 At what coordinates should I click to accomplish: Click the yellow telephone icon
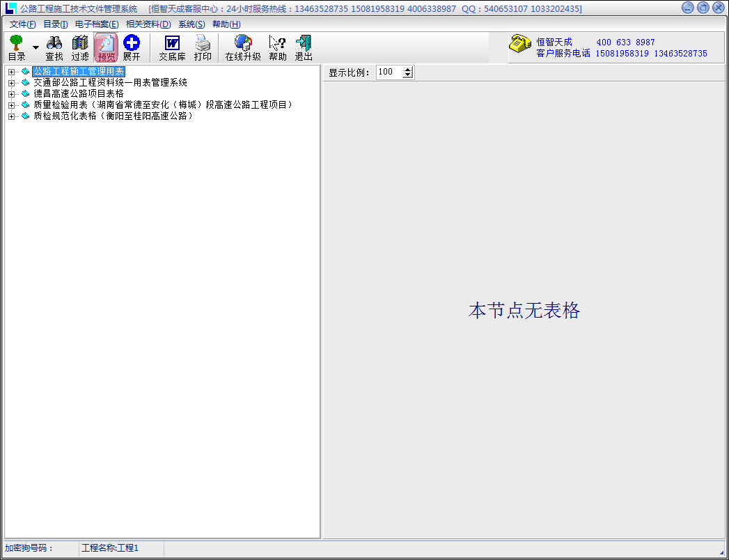pos(520,42)
